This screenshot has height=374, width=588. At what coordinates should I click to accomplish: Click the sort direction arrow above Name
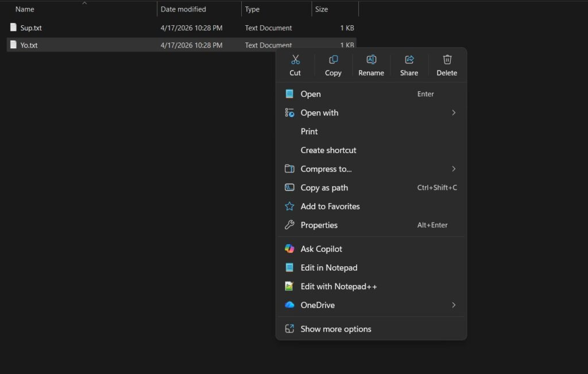tap(84, 3)
